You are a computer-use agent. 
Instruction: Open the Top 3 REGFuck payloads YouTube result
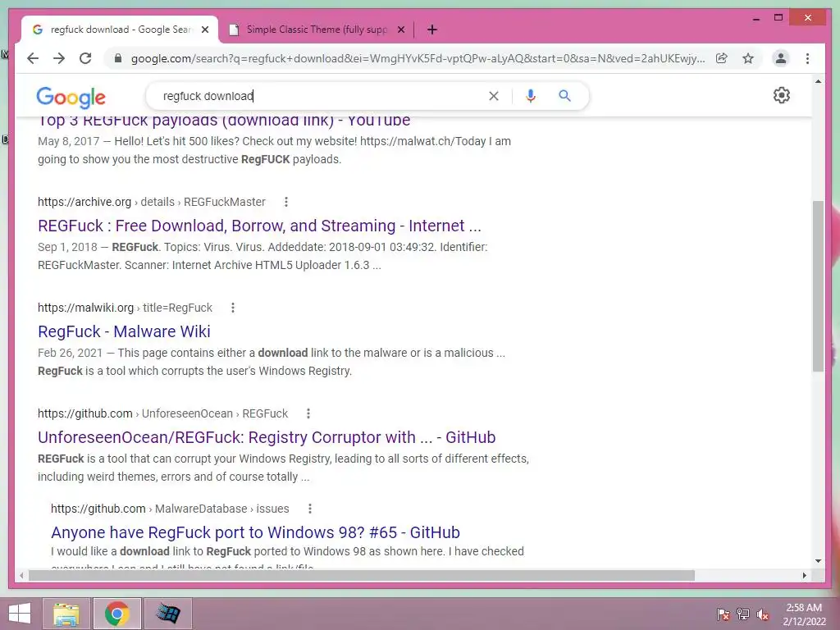[224, 121]
